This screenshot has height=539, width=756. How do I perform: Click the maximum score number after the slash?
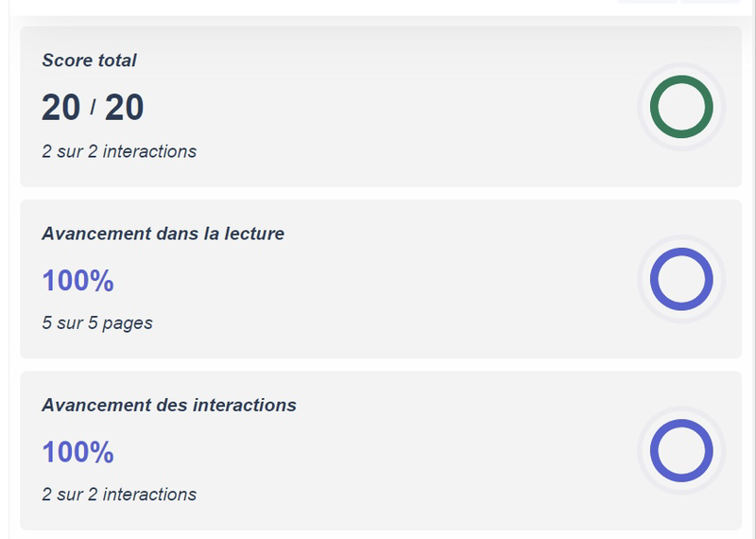click(x=124, y=108)
